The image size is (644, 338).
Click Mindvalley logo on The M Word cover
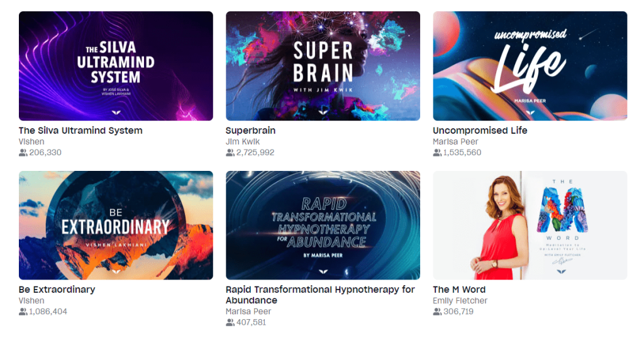coord(561,271)
